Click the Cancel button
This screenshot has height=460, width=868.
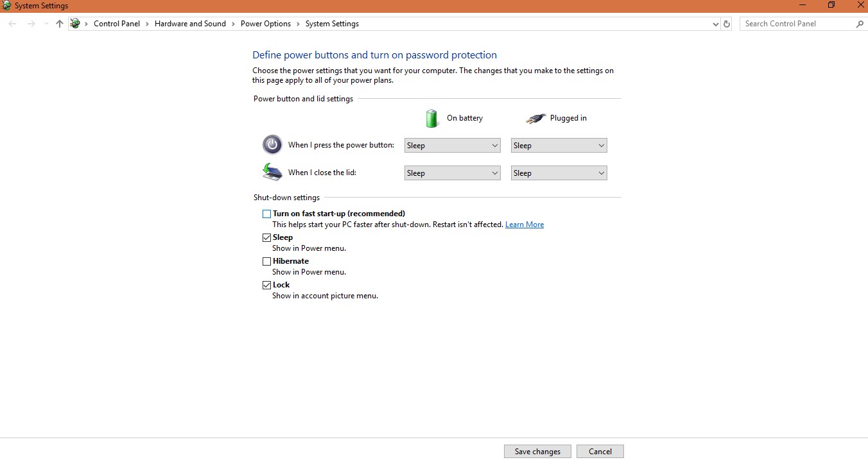[600, 452]
